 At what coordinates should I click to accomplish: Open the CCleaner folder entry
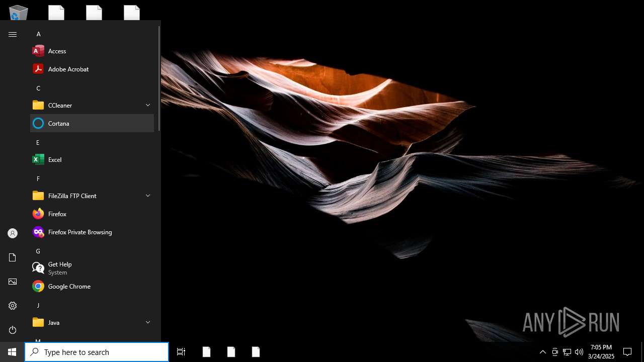click(x=92, y=105)
